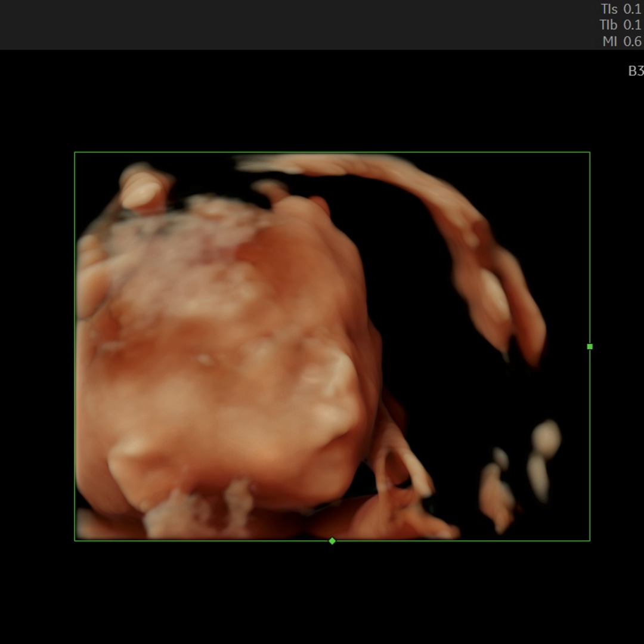The image size is (644, 644).
Task: Click the top-left corner of the green render box
Action: (75, 153)
